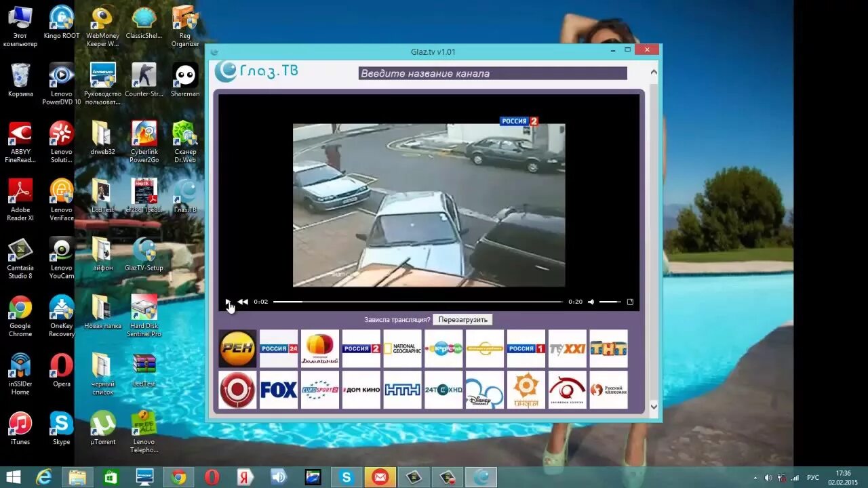Click the scrollbar up arrow in Glaz.tv

click(x=654, y=71)
